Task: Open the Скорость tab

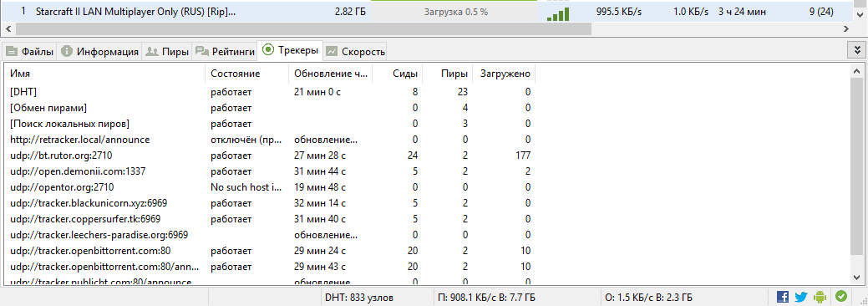Action: click(355, 52)
